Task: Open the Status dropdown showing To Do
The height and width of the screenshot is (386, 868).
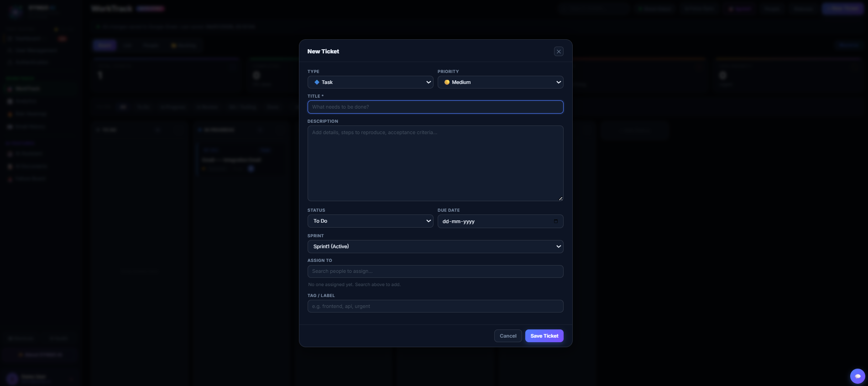Action: pyautogui.click(x=370, y=221)
